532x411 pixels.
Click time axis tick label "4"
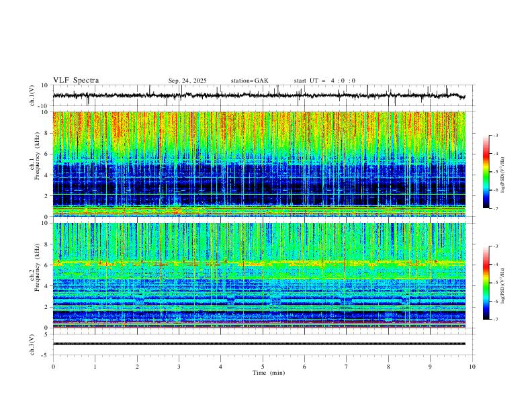coord(220,367)
